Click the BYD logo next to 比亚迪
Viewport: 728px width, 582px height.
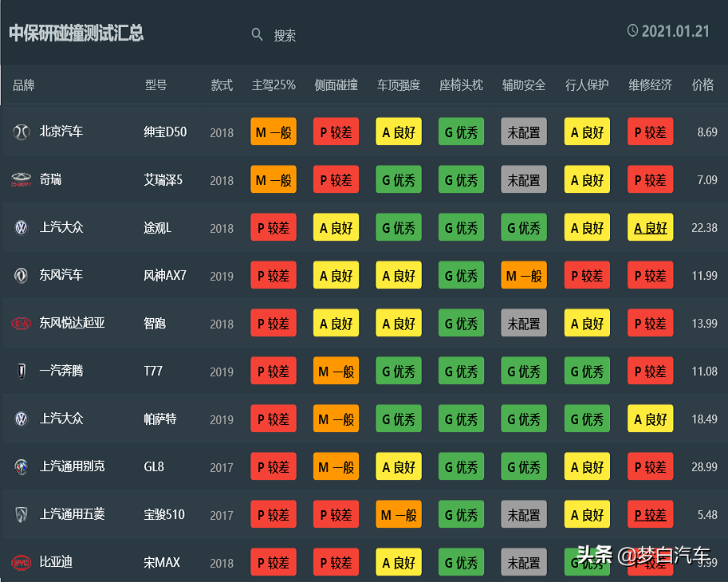21,563
